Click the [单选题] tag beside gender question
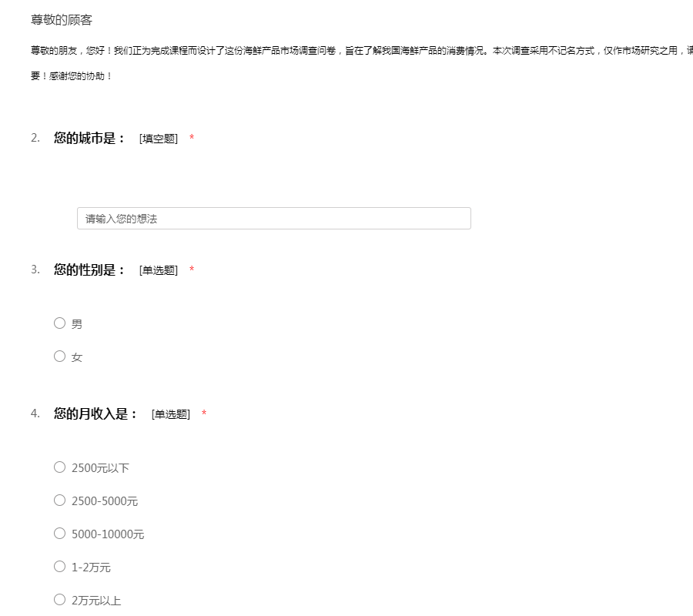This screenshot has height=616, width=693. point(159,270)
